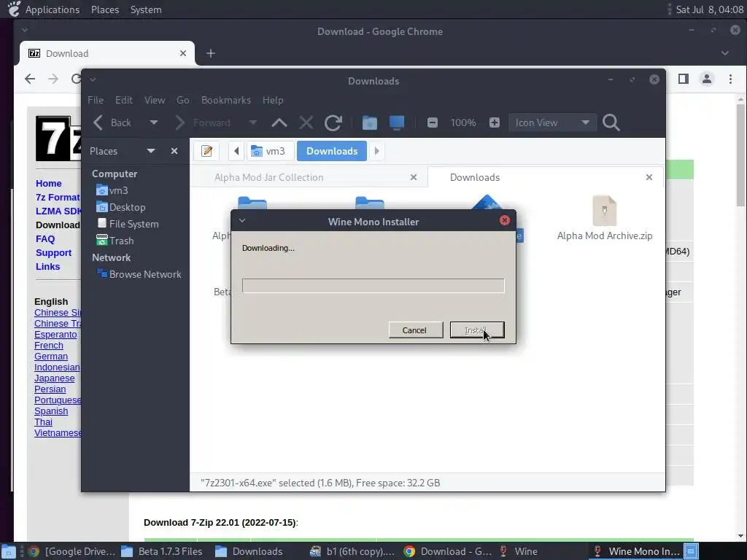Reload the current folder
The image size is (747, 560).
[x=333, y=122]
